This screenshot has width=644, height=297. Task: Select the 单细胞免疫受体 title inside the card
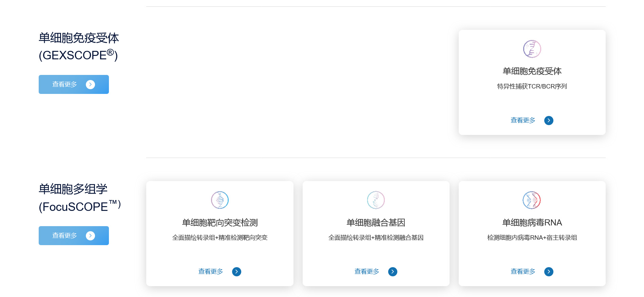tap(532, 71)
